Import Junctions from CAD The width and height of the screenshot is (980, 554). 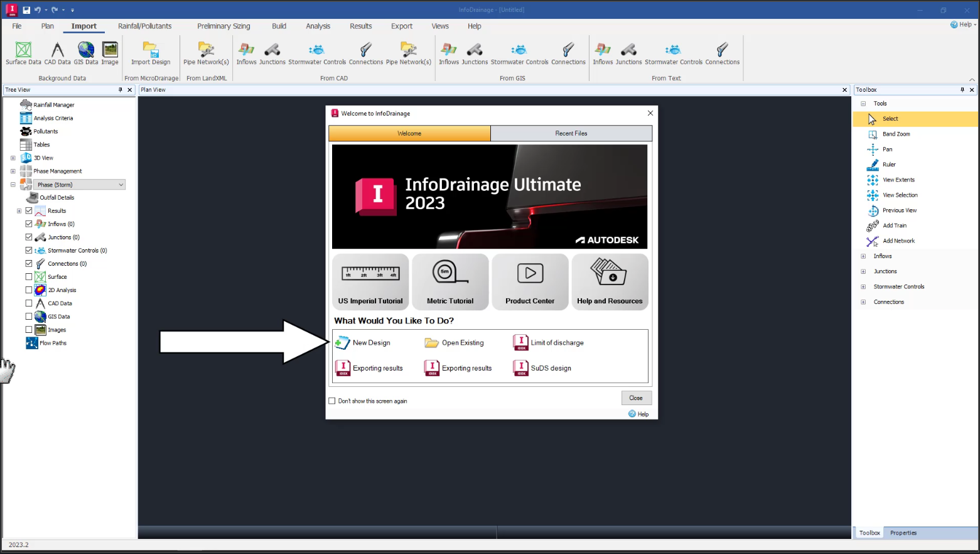272,53
